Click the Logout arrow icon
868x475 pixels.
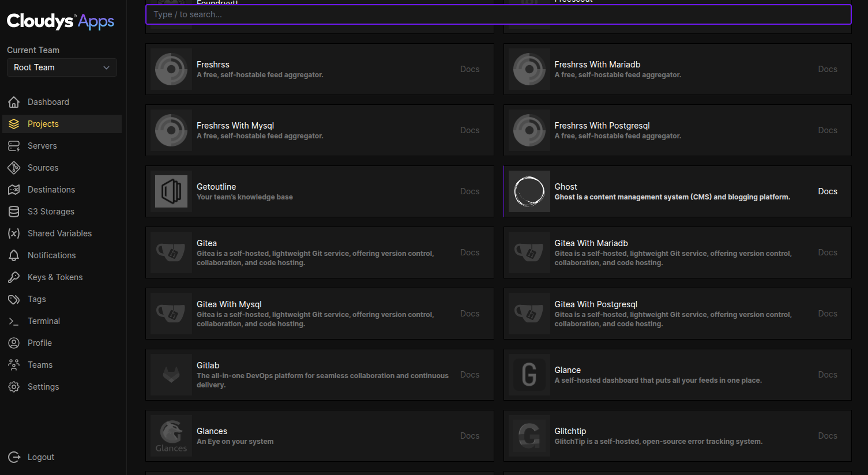(x=14, y=457)
